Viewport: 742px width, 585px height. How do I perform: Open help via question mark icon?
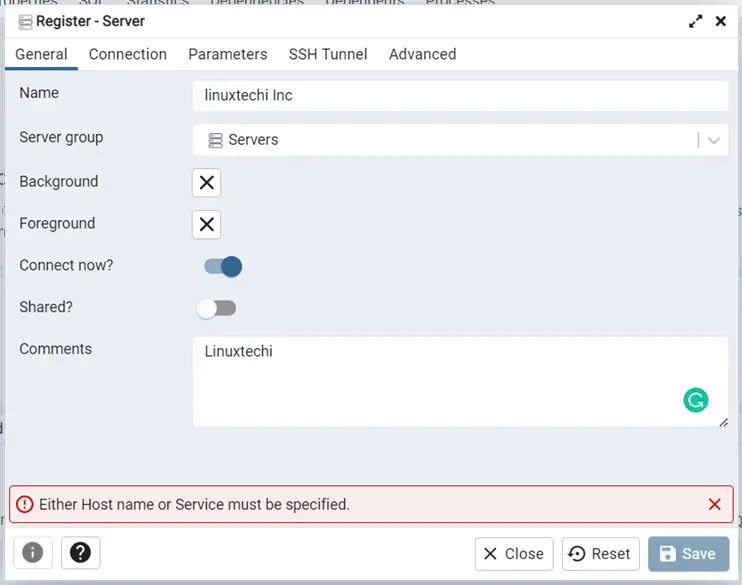click(81, 552)
